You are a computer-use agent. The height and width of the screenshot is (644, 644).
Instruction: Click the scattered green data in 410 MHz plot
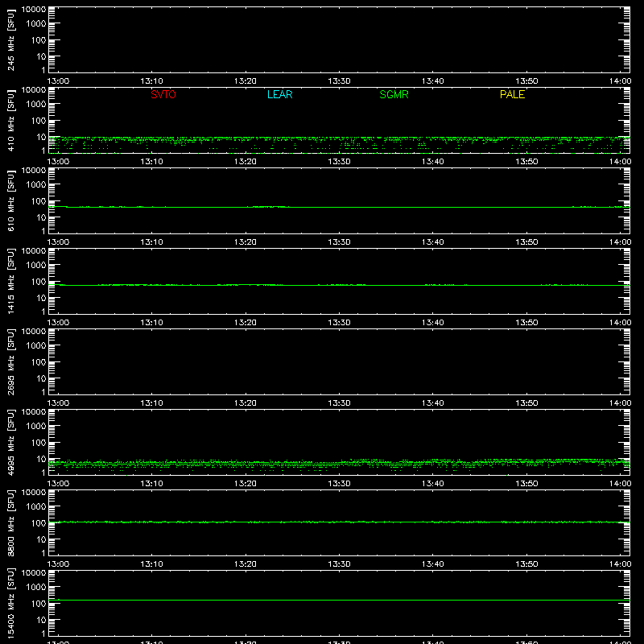tap(339, 144)
